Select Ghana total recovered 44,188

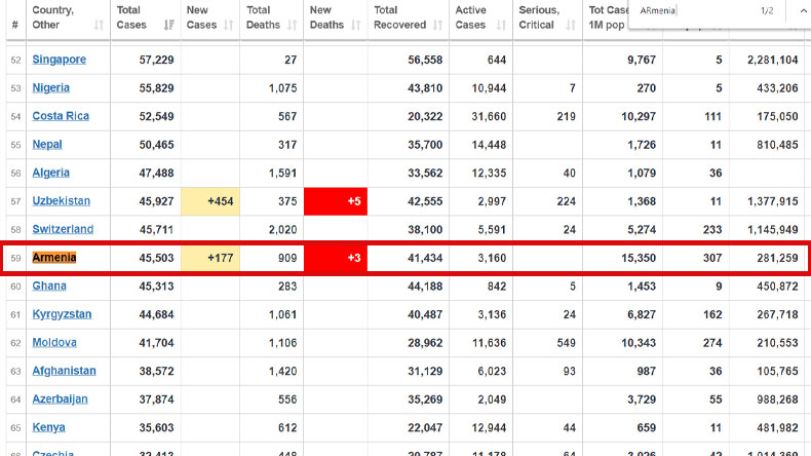[x=425, y=286]
